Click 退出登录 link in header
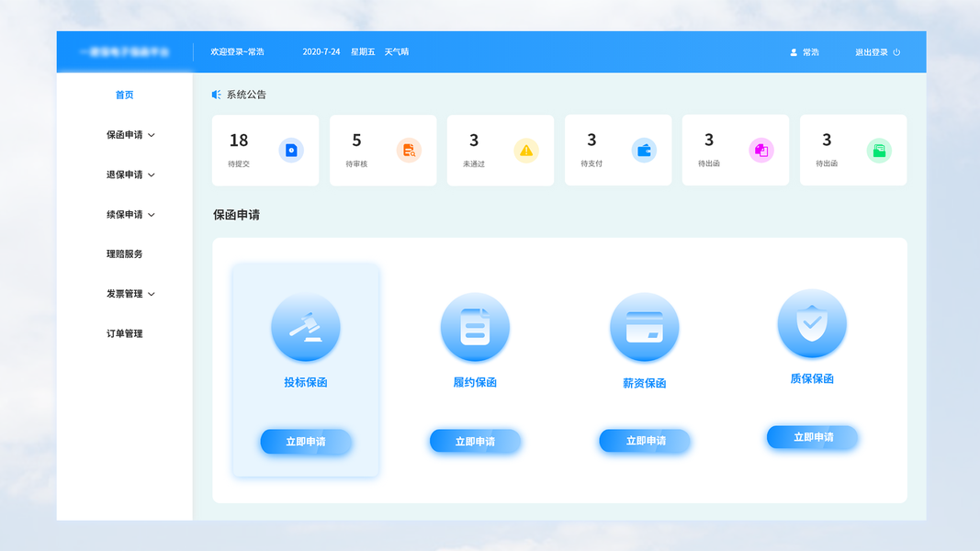The width and height of the screenshot is (980, 551). 872,52
